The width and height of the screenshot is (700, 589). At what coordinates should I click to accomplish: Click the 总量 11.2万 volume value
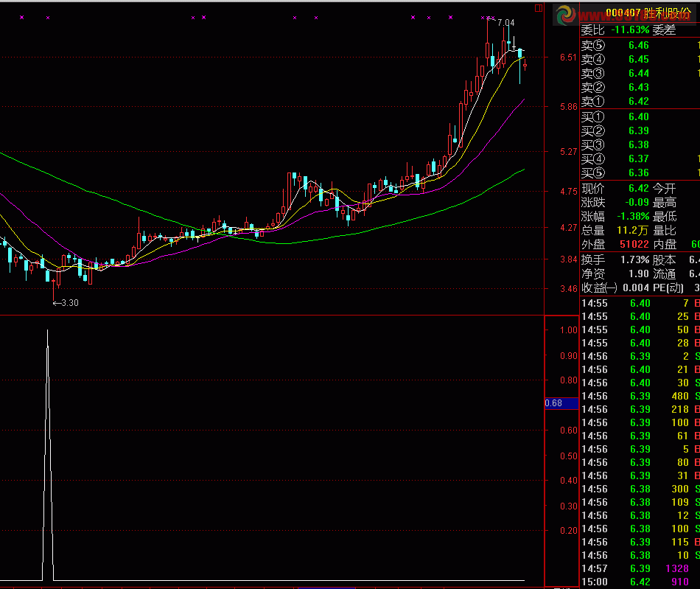633,231
